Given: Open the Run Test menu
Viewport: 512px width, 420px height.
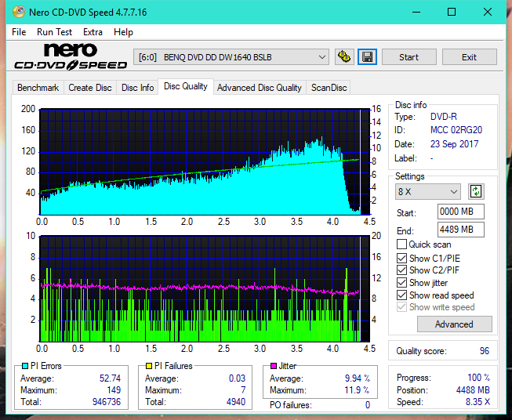Looking at the screenshot, I should (54, 32).
